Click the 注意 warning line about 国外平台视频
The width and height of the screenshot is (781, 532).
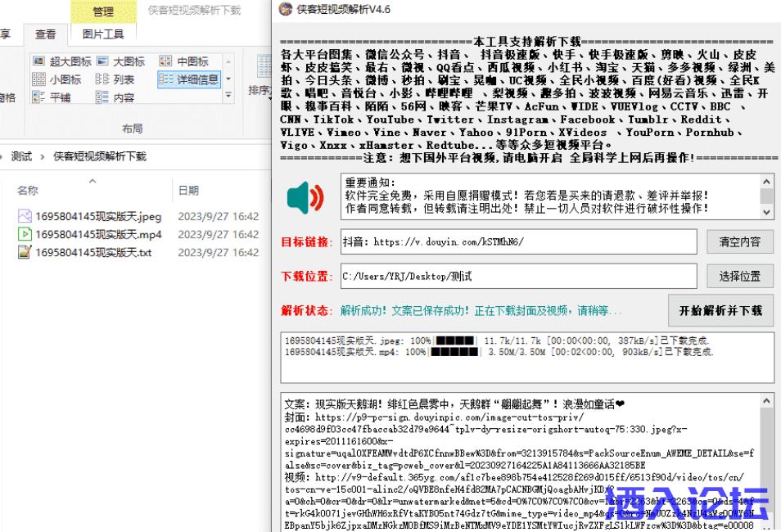coord(528,158)
